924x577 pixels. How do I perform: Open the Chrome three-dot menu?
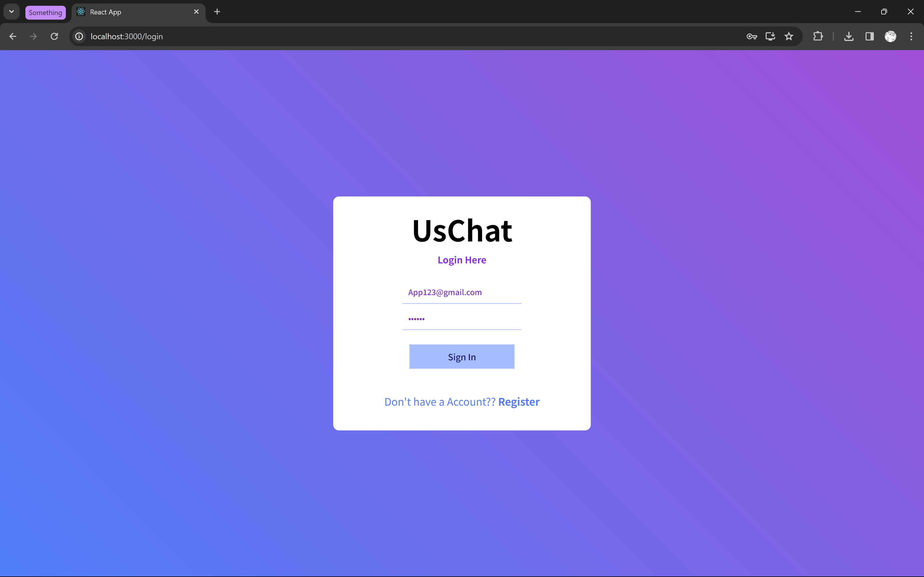tap(911, 36)
